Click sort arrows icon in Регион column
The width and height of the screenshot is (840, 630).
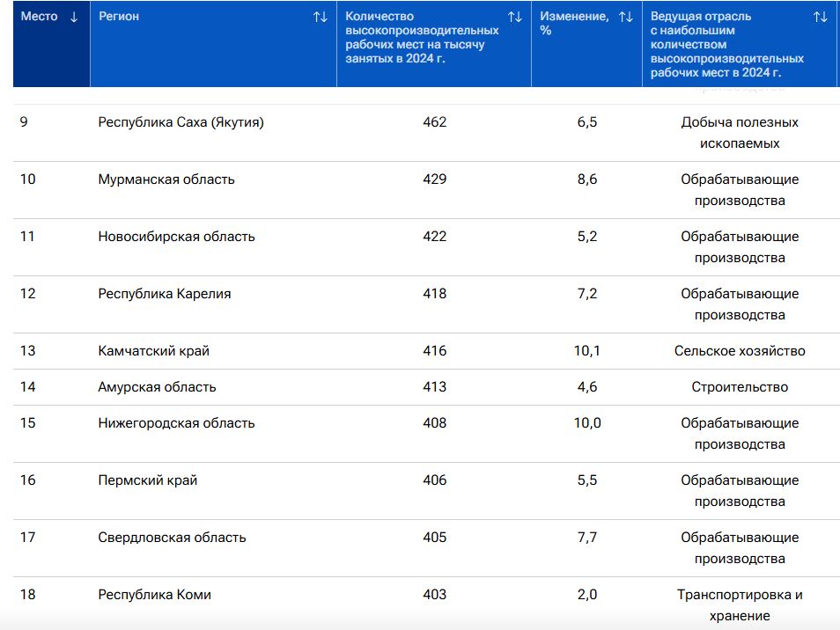(321, 17)
